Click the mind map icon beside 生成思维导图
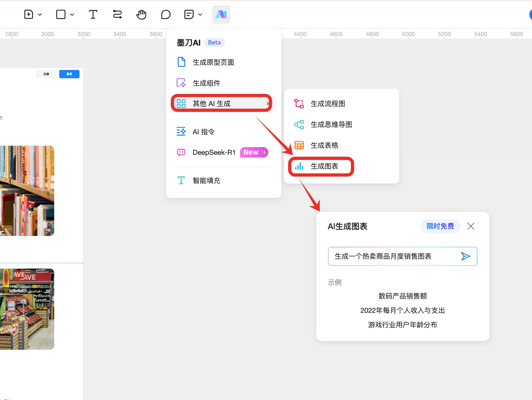Viewport: 532px width, 400px height. 299,124
